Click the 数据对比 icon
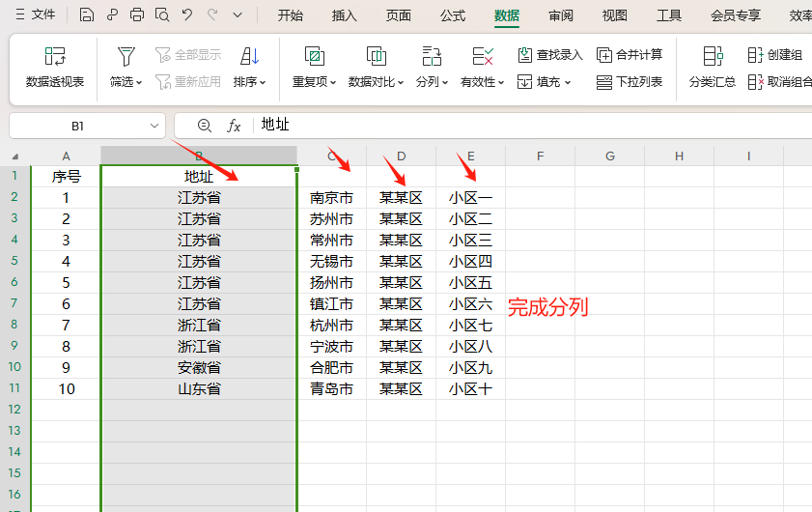The height and width of the screenshot is (512, 812). tap(376, 56)
